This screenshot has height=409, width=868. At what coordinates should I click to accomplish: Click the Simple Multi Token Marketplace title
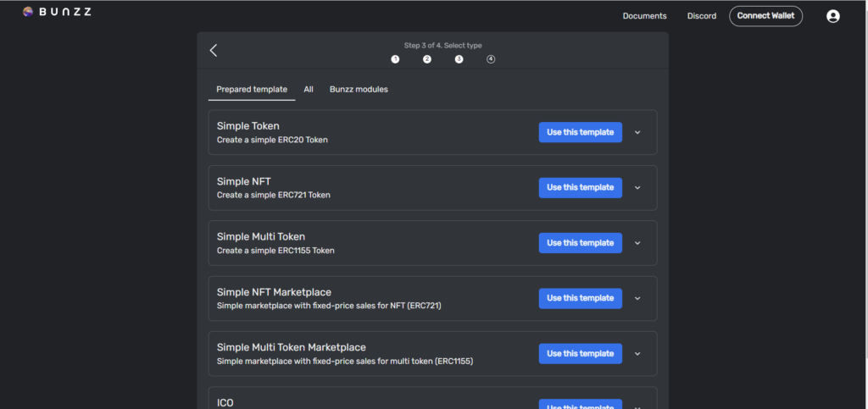(292, 347)
